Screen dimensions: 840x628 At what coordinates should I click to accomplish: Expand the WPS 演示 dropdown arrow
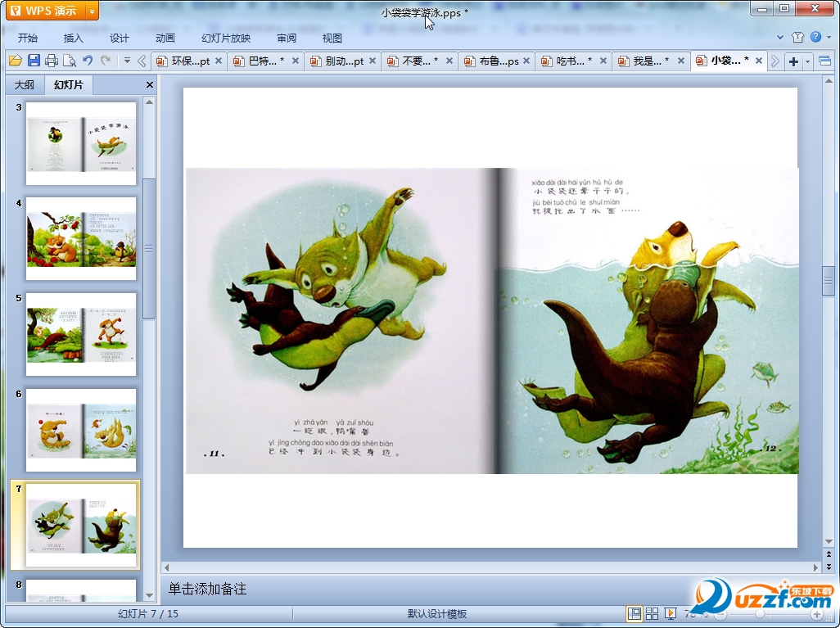click(93, 10)
